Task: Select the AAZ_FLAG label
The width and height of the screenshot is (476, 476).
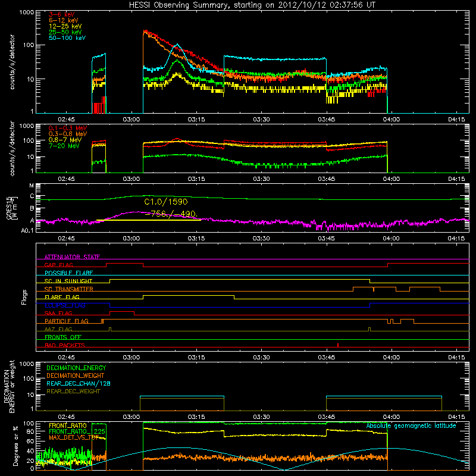Action: 58,329
